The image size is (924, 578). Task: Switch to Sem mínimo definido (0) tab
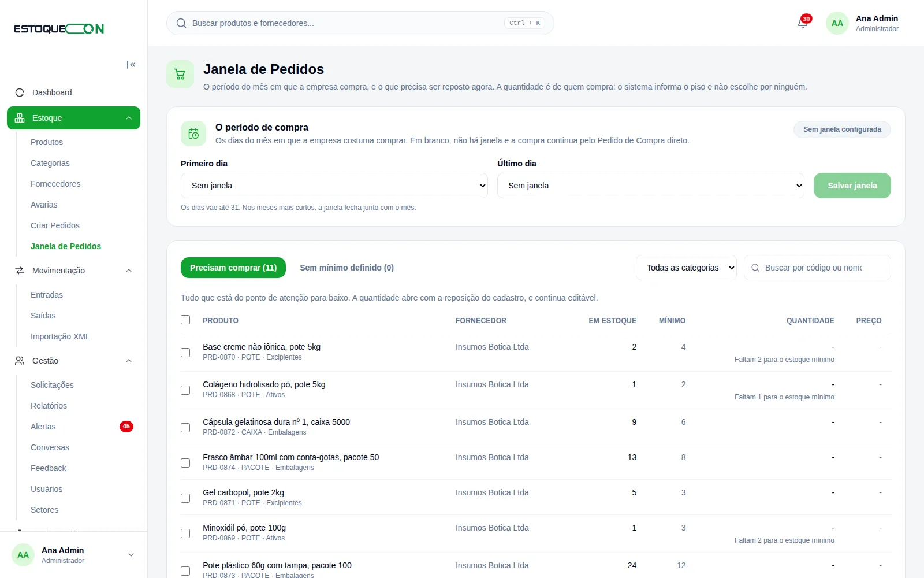(x=346, y=268)
